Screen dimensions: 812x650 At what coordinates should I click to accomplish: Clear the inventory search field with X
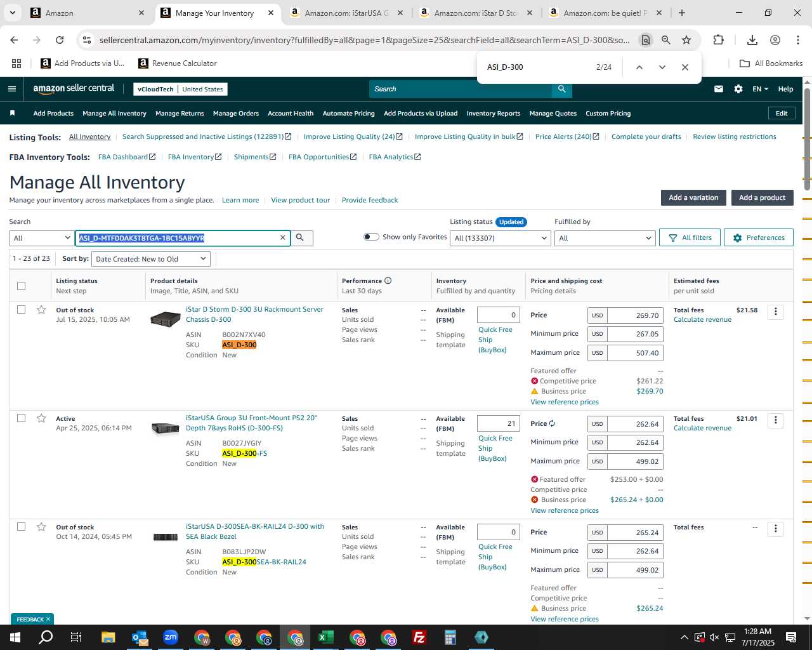coord(283,237)
